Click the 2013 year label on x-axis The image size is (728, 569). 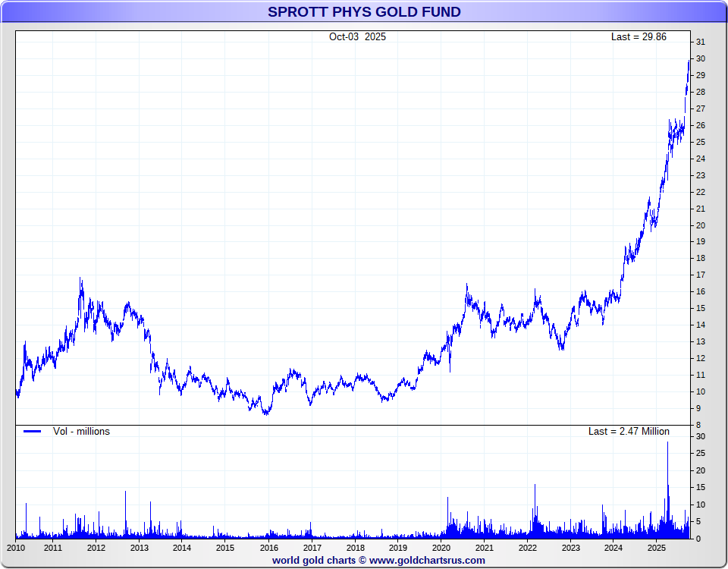[x=140, y=548]
